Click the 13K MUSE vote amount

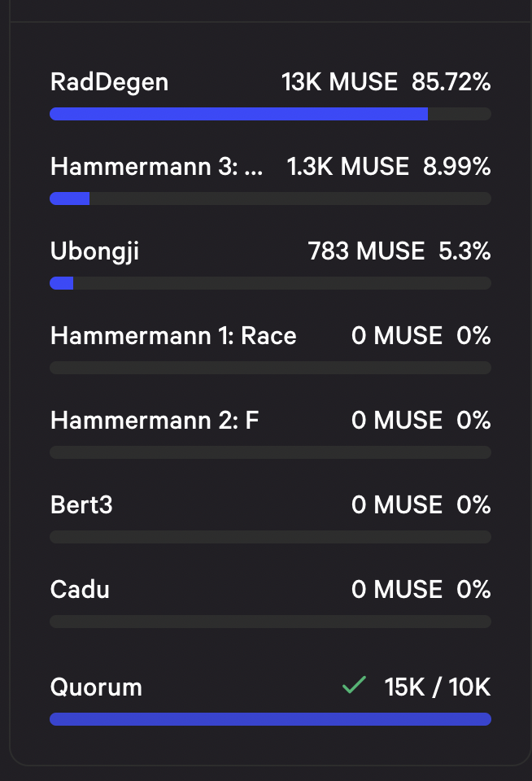(339, 81)
